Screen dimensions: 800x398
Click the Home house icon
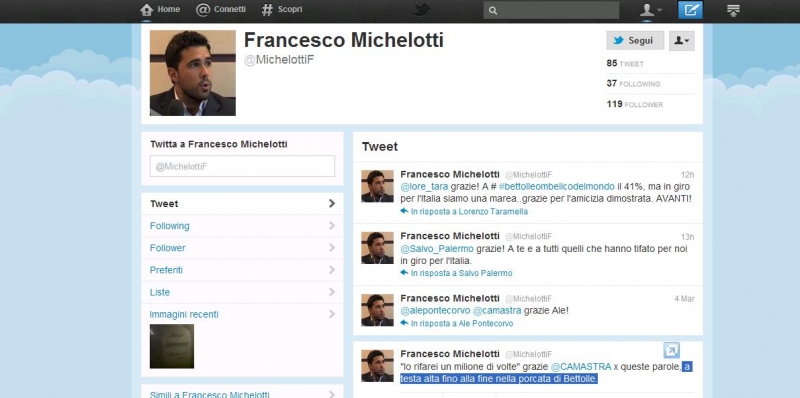tap(146, 10)
